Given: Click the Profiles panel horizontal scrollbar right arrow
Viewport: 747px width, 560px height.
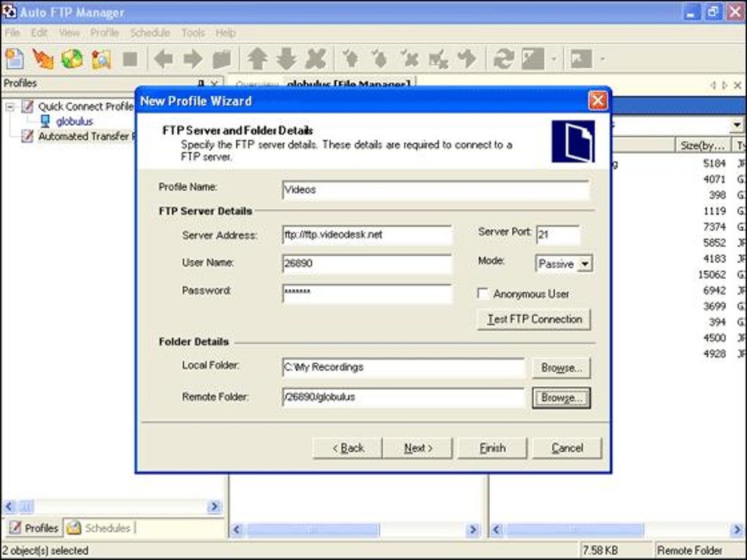Looking at the screenshot, I should (x=215, y=506).
